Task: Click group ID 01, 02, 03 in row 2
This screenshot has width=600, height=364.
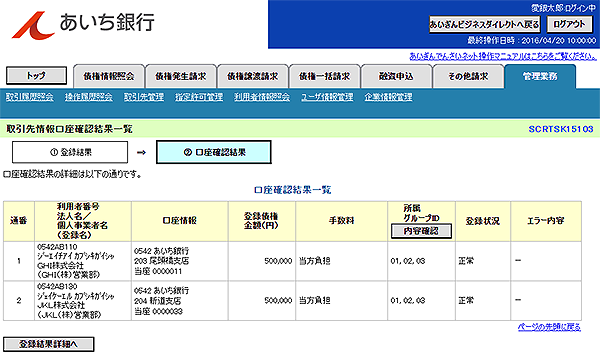Action: [408, 301]
